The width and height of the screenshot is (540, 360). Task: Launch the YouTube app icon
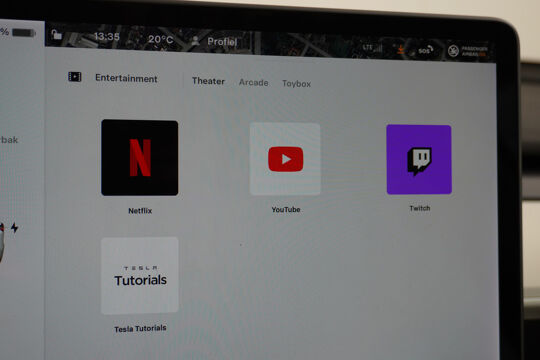pos(285,159)
